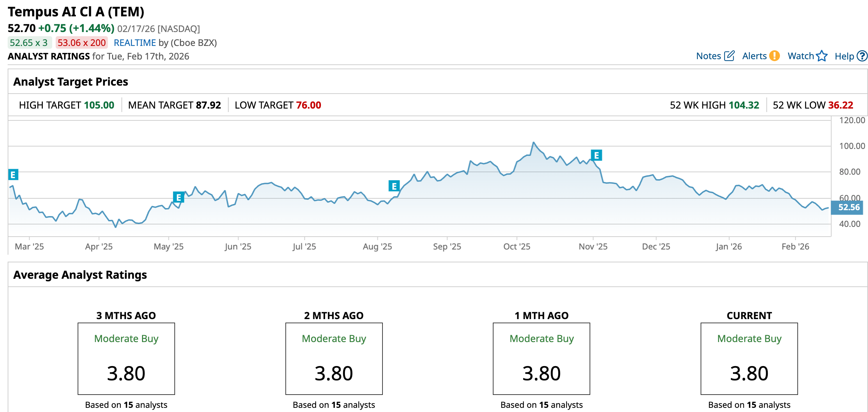This screenshot has width=868, height=412.
Task: Select the 1 MTH AGO rating box
Action: click(541, 359)
